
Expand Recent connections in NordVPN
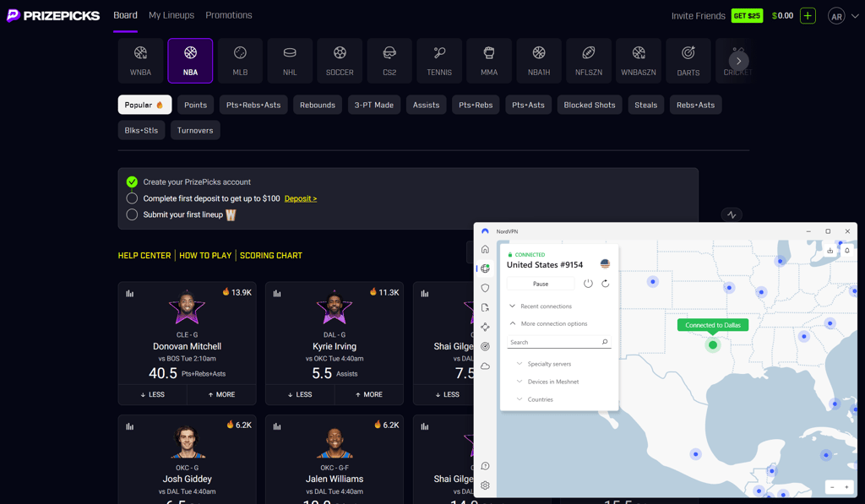pos(540,306)
